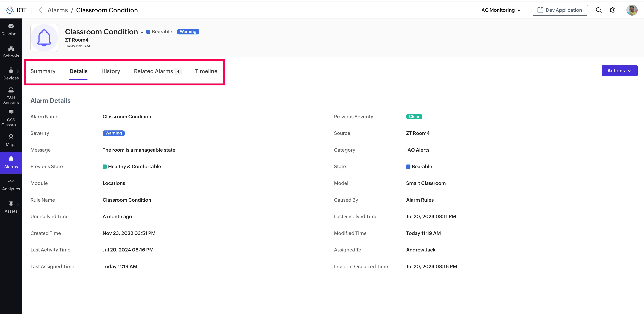The width and height of the screenshot is (644, 314).
Task: Open the Dashboard sidebar icon
Action: pyautogui.click(x=11, y=29)
